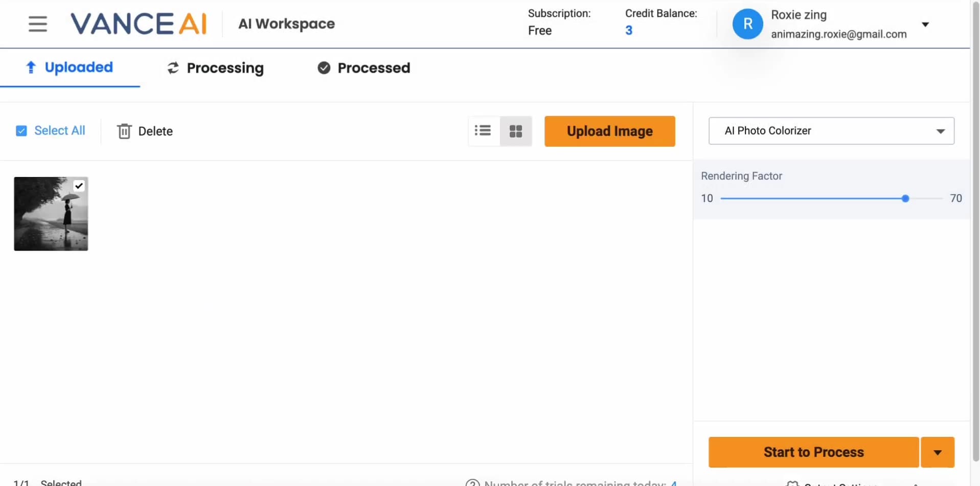Click the Uploaded tab arrow icon
This screenshot has height=486, width=980.
tap(31, 68)
